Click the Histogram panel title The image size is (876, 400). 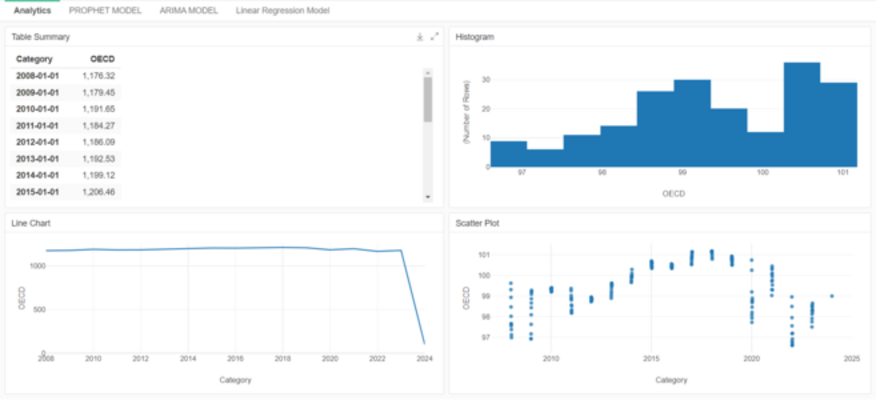[x=474, y=36]
